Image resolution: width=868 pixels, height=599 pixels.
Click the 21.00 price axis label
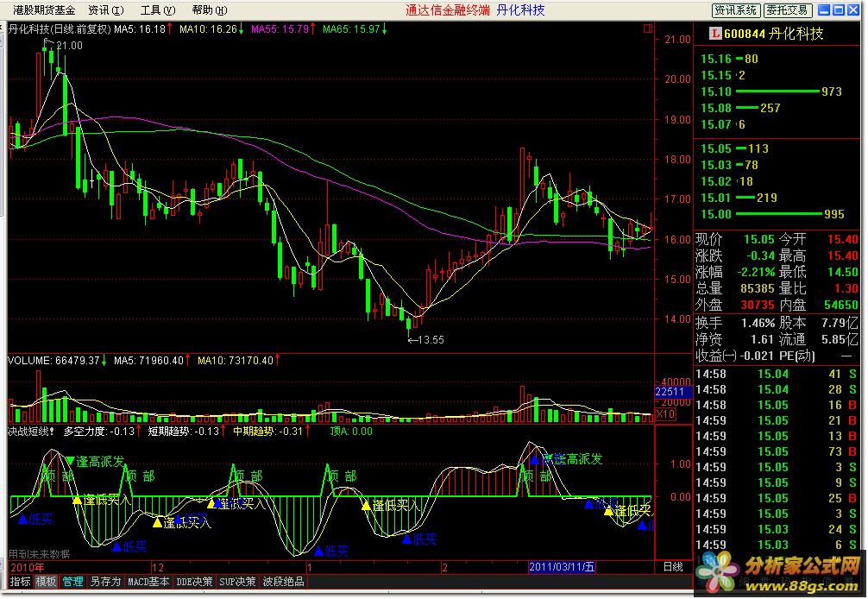[x=677, y=40]
